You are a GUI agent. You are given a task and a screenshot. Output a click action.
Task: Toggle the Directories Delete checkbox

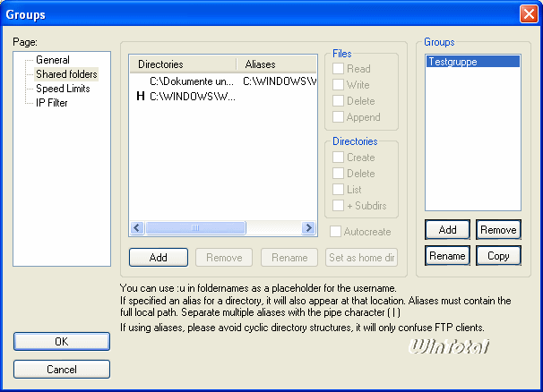click(x=338, y=174)
